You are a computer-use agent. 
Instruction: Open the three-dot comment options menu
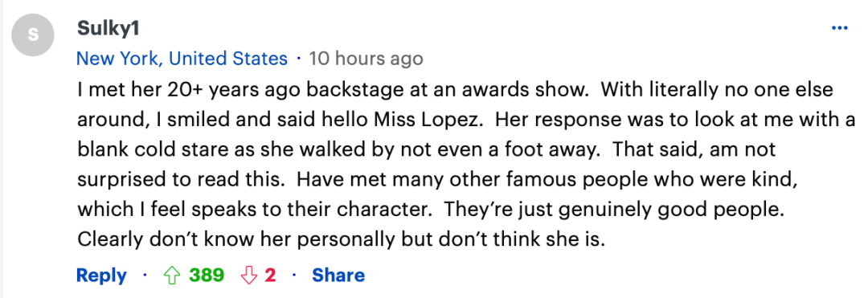point(839,28)
